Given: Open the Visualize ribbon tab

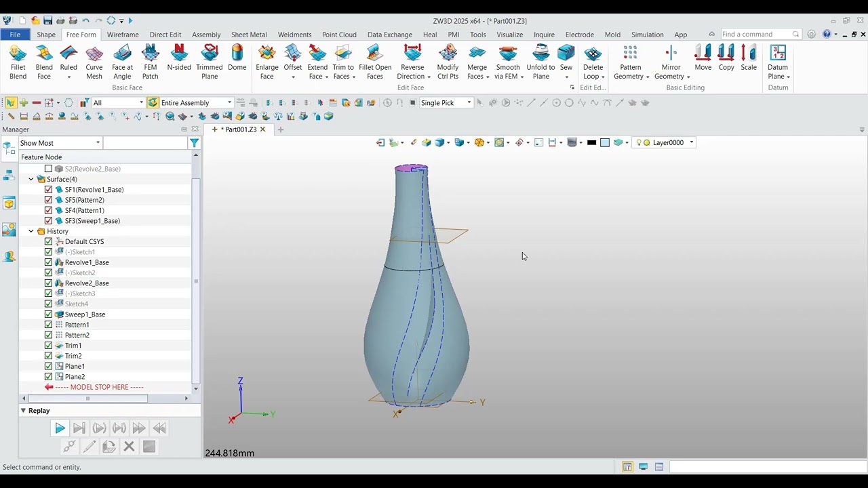Looking at the screenshot, I should click(509, 35).
